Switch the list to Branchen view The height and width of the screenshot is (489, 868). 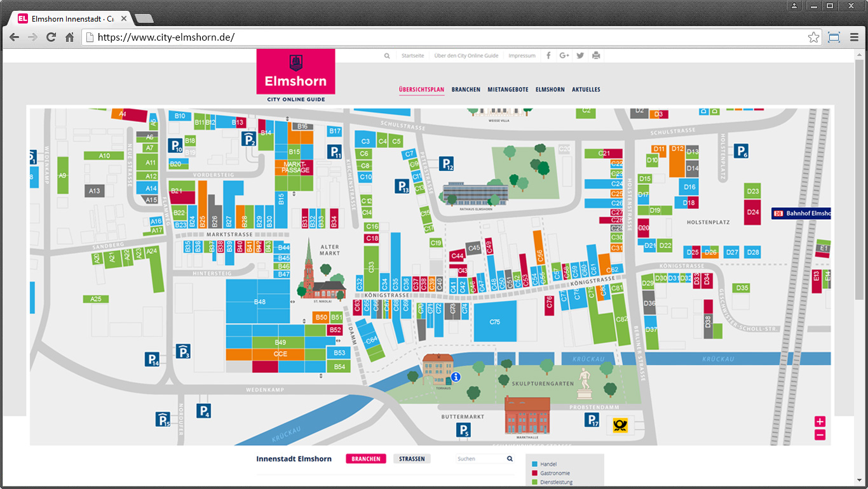point(366,459)
